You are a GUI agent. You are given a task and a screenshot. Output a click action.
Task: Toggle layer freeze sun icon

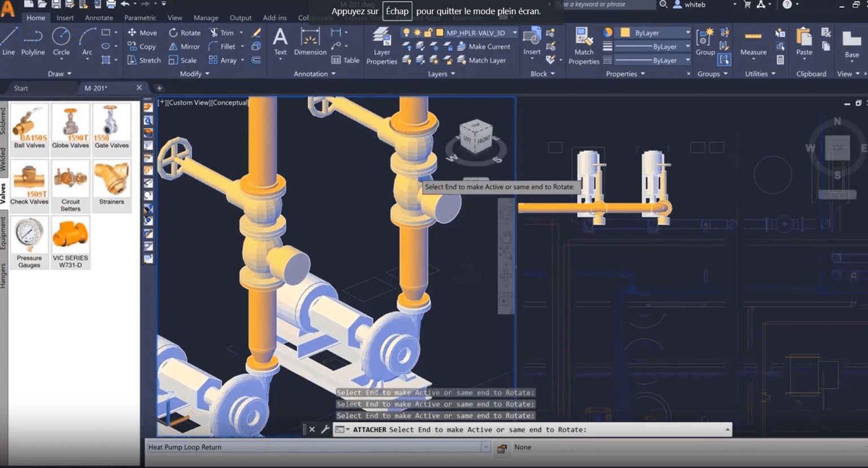pyautogui.click(x=417, y=33)
